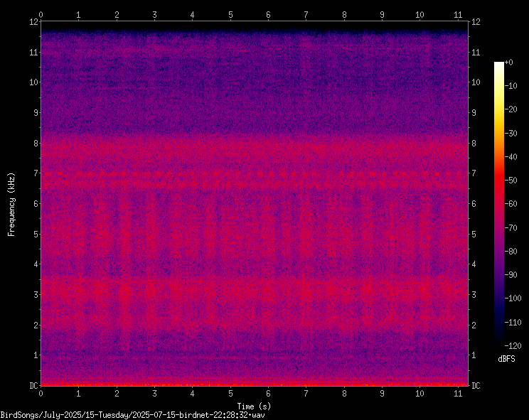The width and height of the screenshot is (529, 420).
Task: Click the '+0' label on the color scale
Action: pyautogui.click(x=509, y=63)
